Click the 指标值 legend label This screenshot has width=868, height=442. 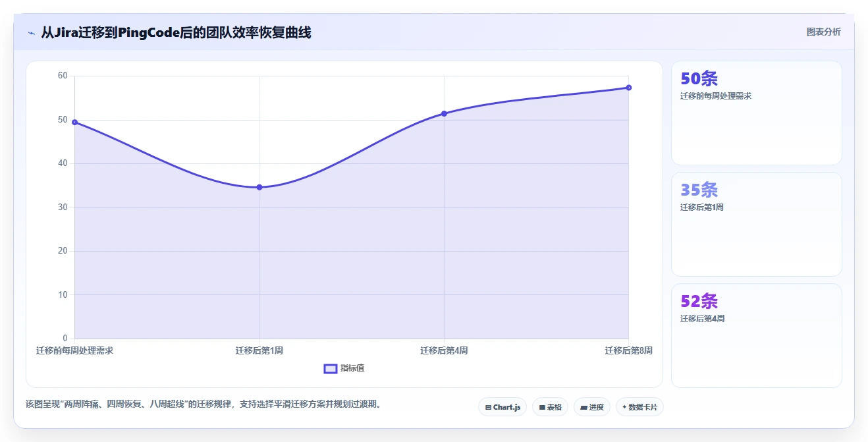click(352, 368)
